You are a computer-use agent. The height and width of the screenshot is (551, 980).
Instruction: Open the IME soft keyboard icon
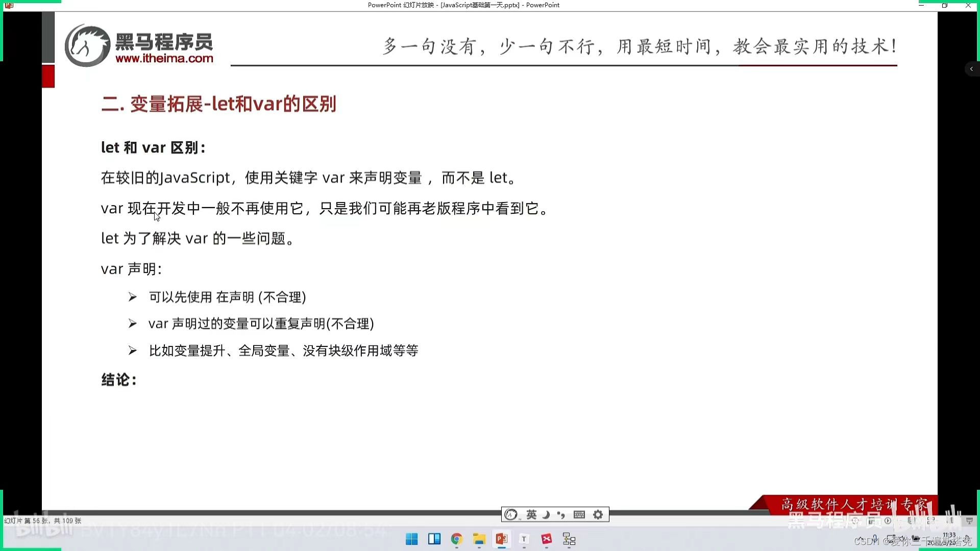pyautogui.click(x=579, y=515)
